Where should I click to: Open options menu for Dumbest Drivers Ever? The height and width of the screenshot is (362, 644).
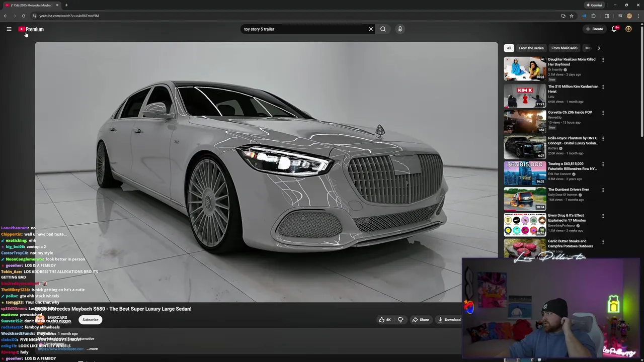(x=603, y=190)
